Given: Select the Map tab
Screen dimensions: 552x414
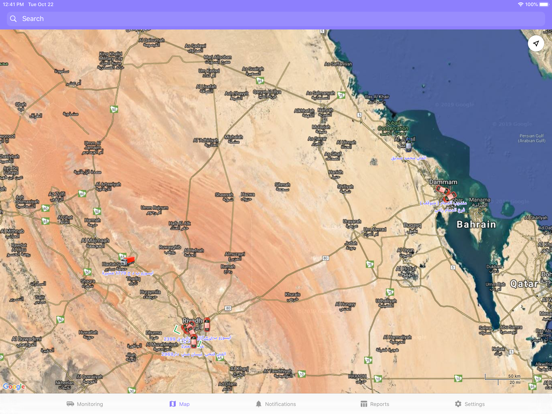Looking at the screenshot, I should (x=180, y=404).
